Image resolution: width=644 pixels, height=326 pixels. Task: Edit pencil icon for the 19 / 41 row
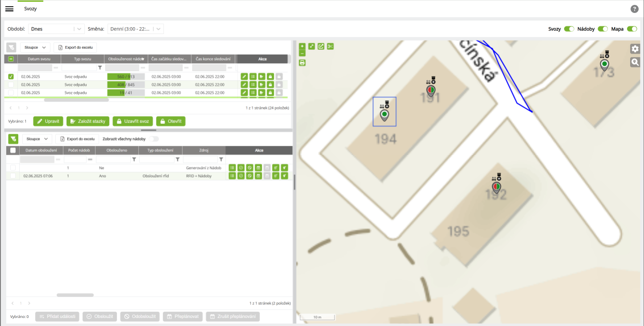[244, 93]
